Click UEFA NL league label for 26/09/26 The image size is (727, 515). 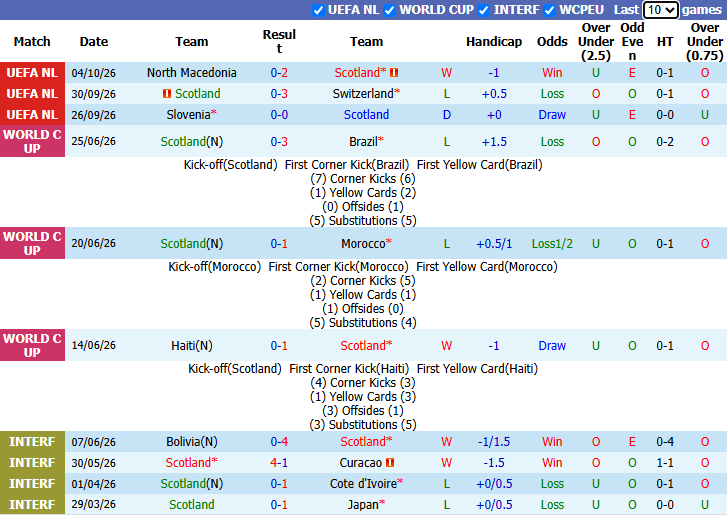(32, 114)
